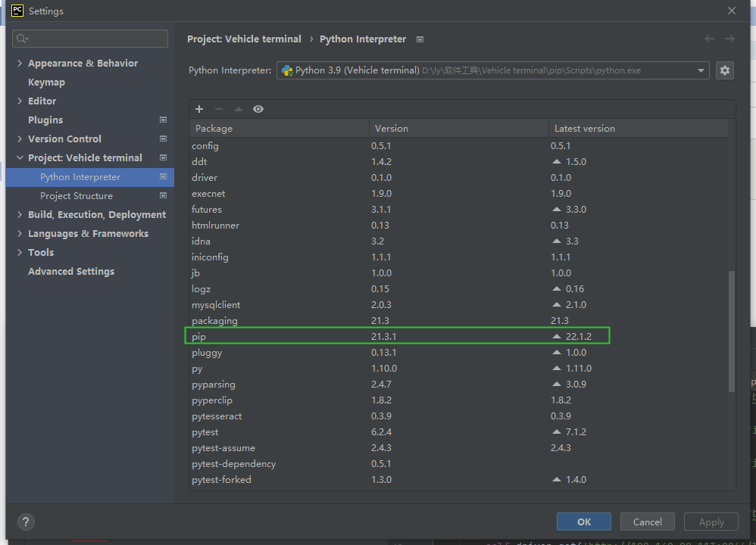Click the forward navigation arrow
This screenshot has height=545, width=756.
click(x=729, y=39)
